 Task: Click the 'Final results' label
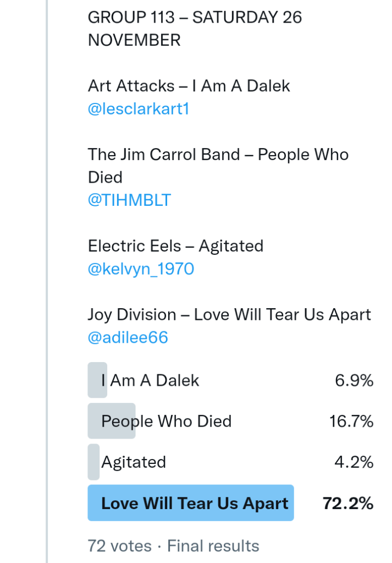click(213, 546)
